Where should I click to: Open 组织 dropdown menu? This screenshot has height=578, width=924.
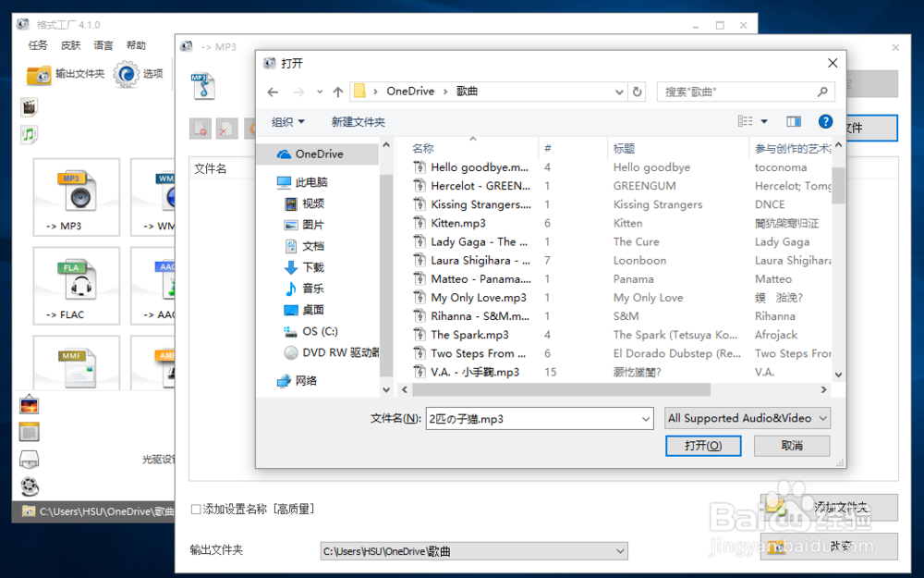288,121
